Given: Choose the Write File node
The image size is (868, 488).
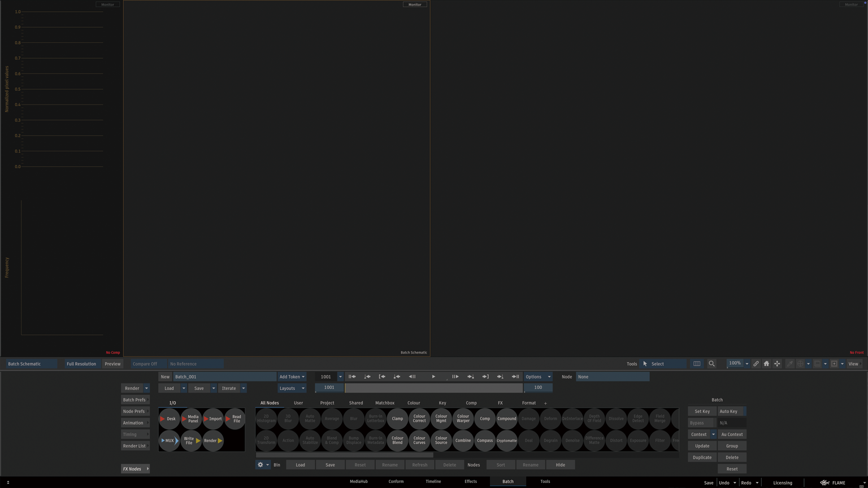Looking at the screenshot, I should pos(190,441).
